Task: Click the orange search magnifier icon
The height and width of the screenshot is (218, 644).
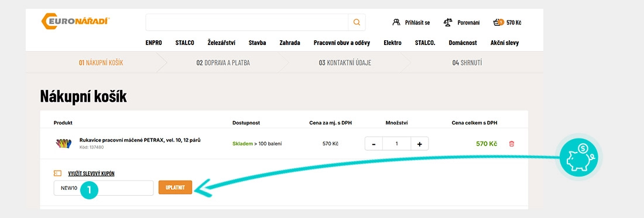Action: point(357,22)
